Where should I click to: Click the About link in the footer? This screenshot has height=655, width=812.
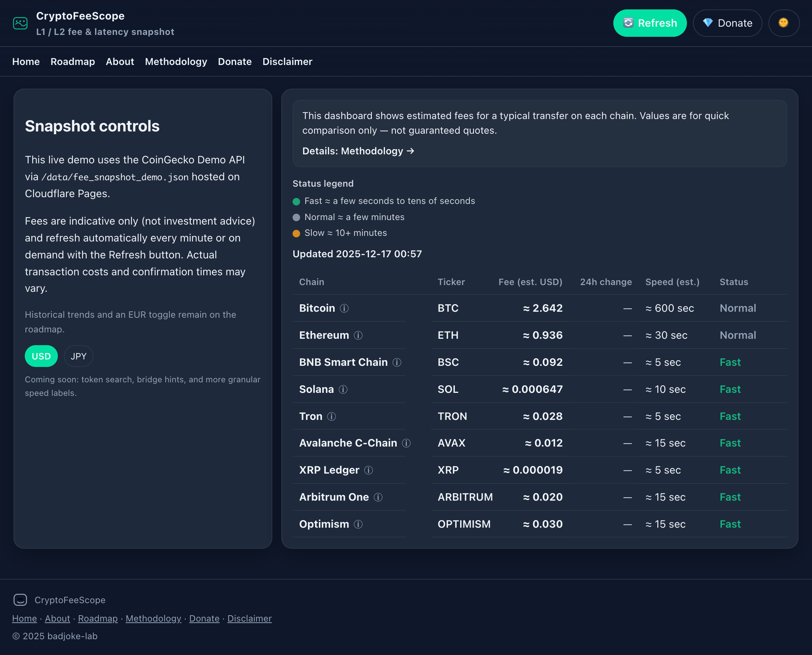click(57, 619)
